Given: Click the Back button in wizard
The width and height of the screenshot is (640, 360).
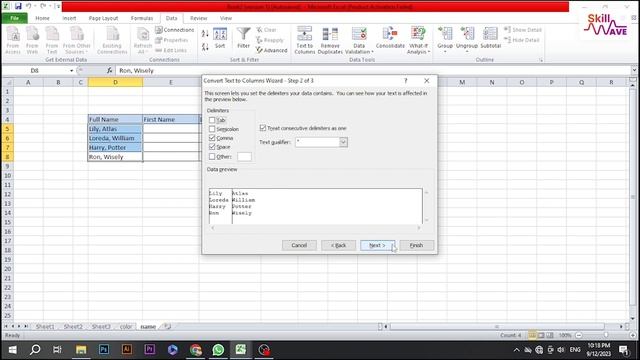Looking at the screenshot, I should pyautogui.click(x=338, y=245).
